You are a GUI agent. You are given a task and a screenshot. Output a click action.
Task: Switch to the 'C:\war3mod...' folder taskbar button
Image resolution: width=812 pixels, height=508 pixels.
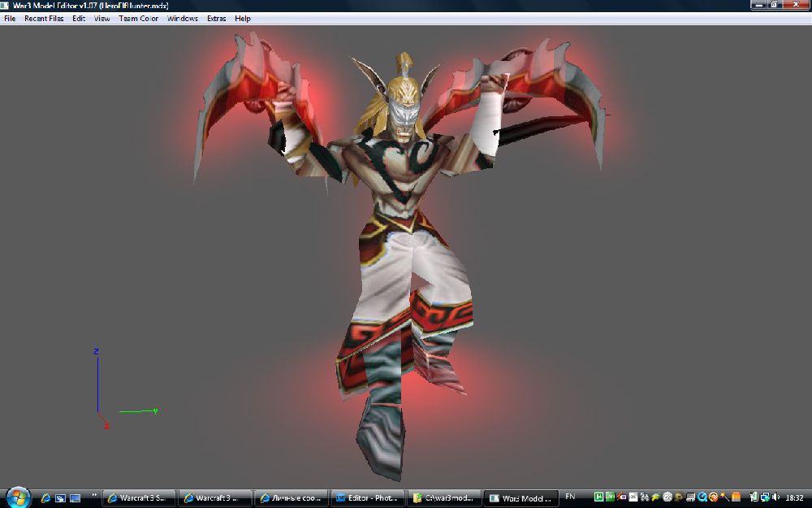(x=444, y=498)
